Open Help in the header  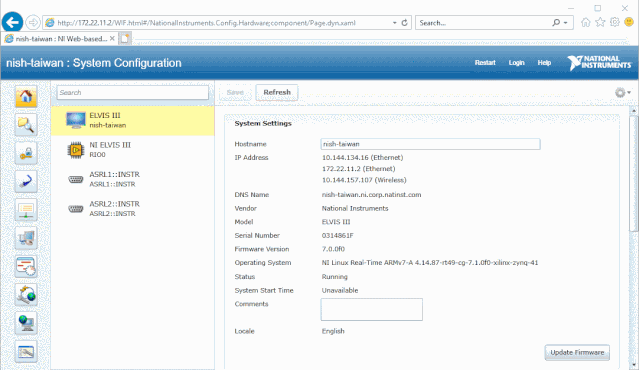coord(544,63)
